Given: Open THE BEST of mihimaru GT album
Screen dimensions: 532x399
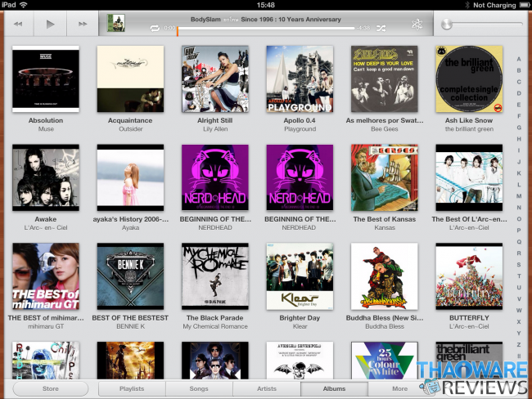Looking at the screenshot, I should click(x=46, y=276).
